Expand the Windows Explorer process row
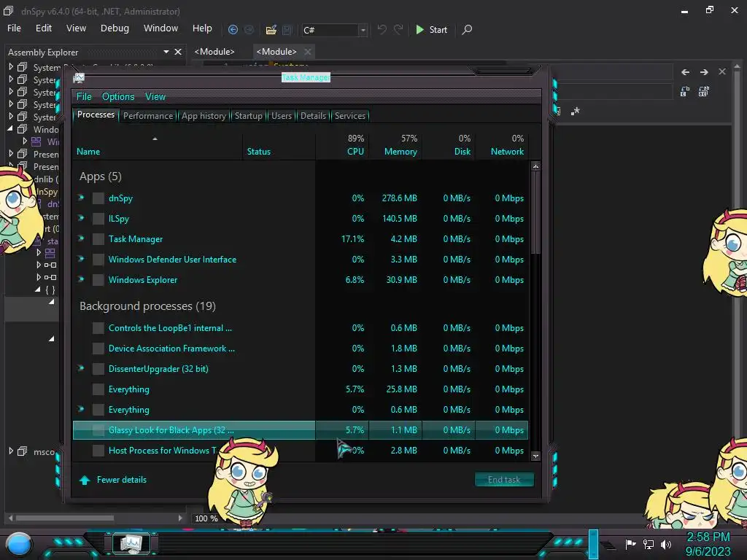The width and height of the screenshot is (747, 560). point(81,279)
